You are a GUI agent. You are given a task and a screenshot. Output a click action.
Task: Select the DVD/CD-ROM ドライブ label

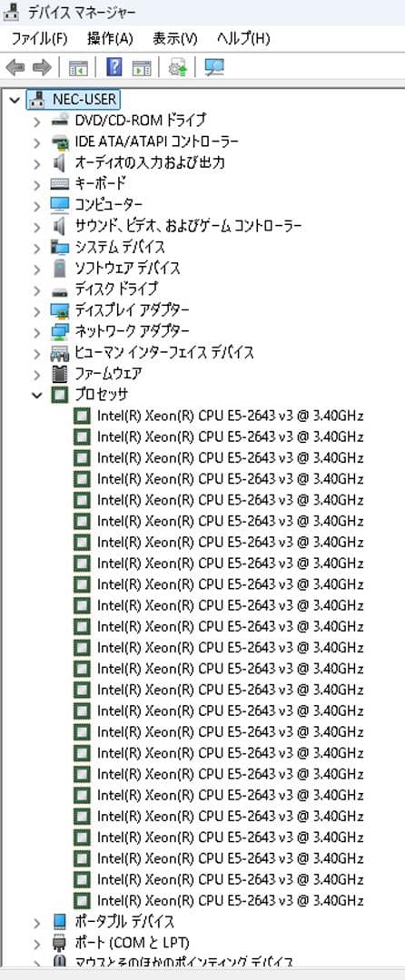coord(141,120)
